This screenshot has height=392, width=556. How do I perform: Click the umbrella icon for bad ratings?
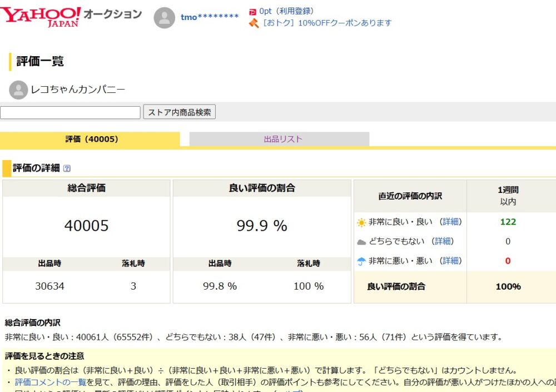tap(363, 260)
